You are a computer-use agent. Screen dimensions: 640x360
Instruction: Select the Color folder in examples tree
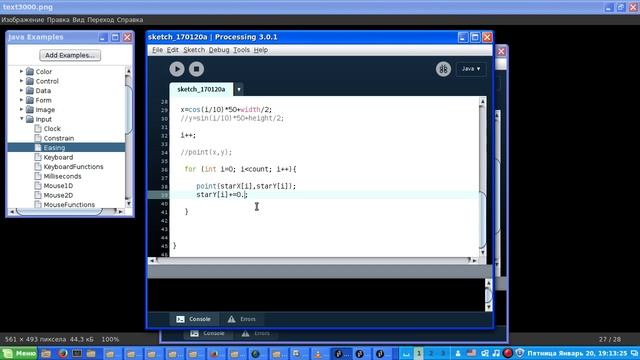point(39,71)
